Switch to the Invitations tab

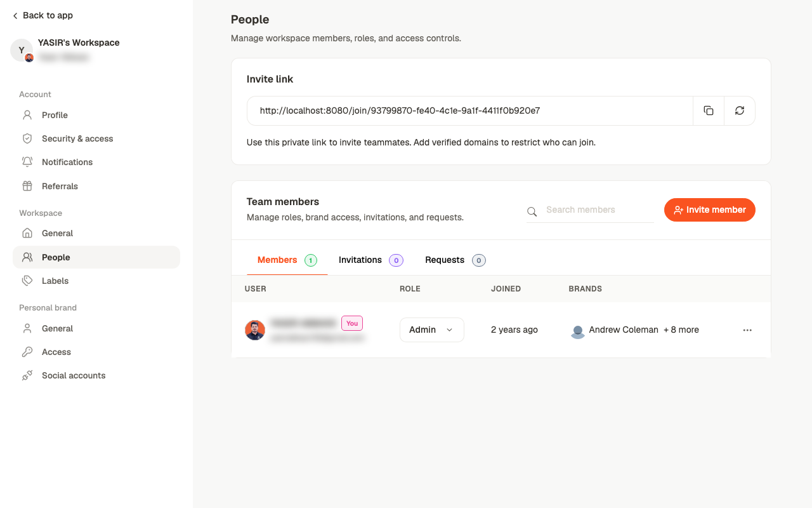coord(370,260)
